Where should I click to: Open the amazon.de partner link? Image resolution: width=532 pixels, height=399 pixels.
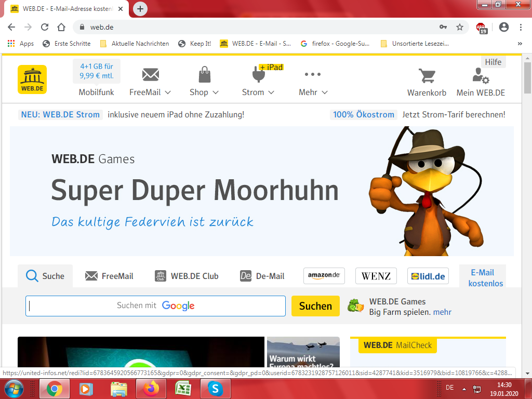pyautogui.click(x=324, y=276)
